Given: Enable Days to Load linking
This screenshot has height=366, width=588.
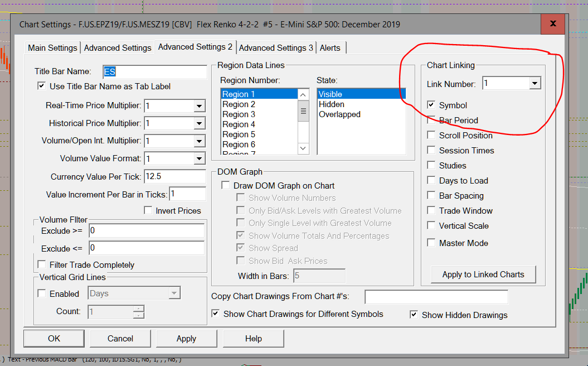Looking at the screenshot, I should [431, 180].
